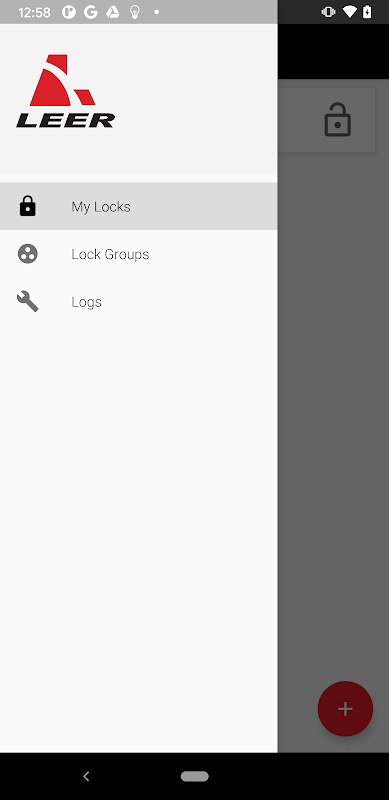Viewport: 389px width, 800px height.
Task: Tap the wrench icon beside Logs
Action: 28,302
